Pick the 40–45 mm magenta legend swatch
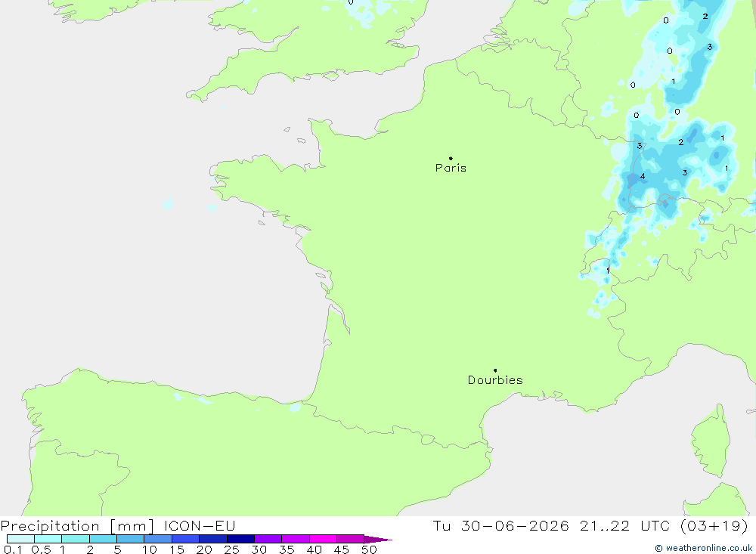The width and height of the screenshot is (756, 554). pyautogui.click(x=323, y=539)
